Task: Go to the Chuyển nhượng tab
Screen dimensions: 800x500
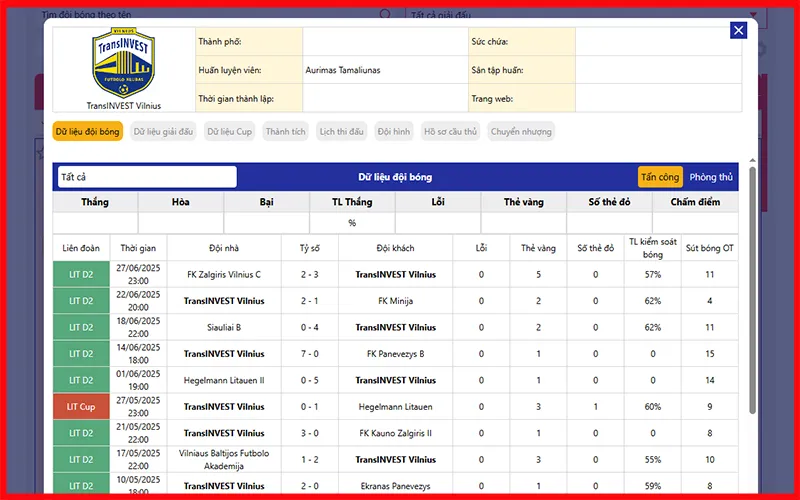Action: pos(520,131)
